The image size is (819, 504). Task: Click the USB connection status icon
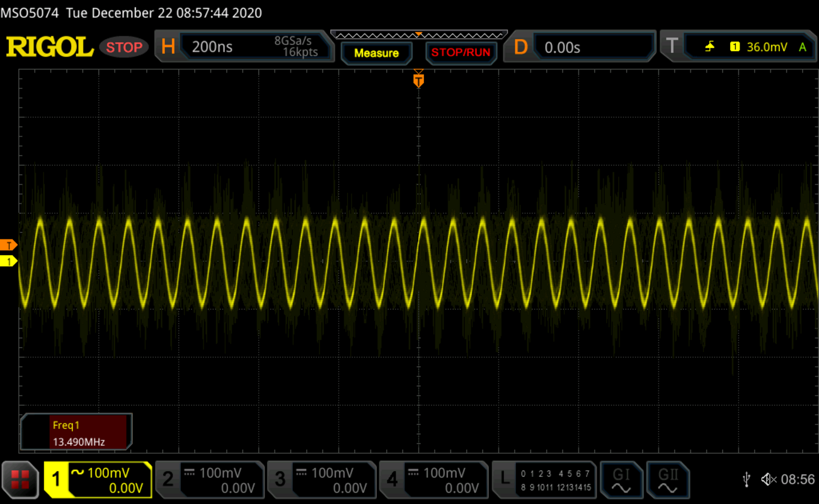746,480
